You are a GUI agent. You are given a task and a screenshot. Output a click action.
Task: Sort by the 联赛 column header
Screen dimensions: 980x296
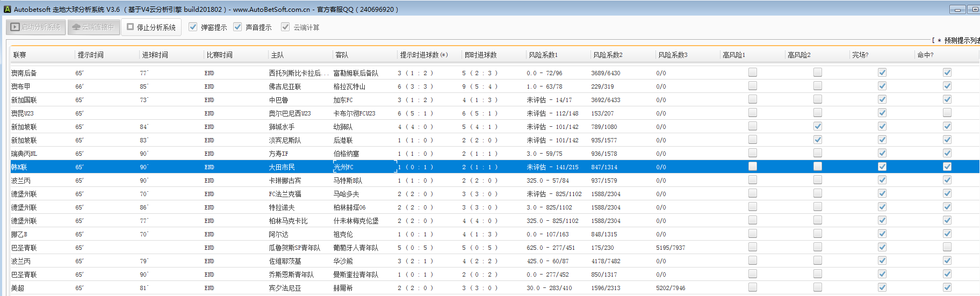tap(20, 55)
